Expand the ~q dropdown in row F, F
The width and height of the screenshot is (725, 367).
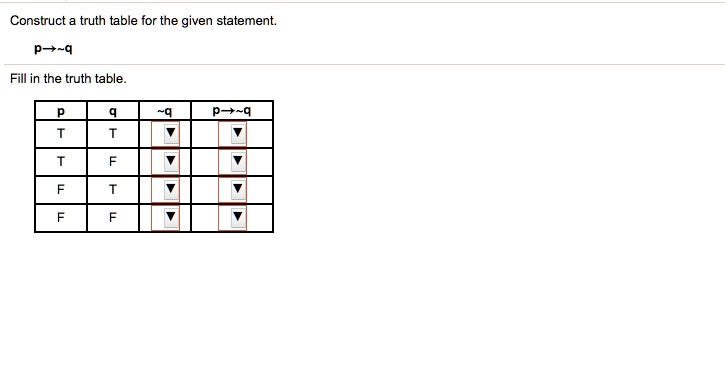pyautogui.click(x=165, y=217)
